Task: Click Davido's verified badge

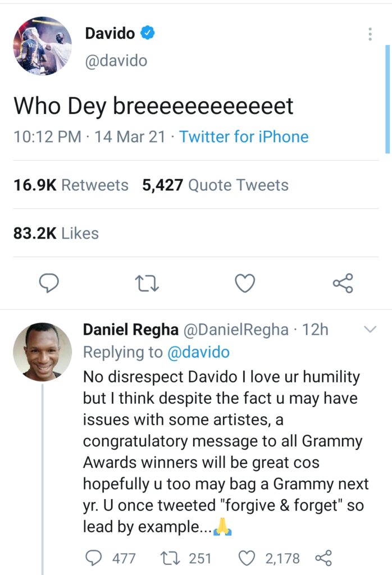Action: pos(147,34)
